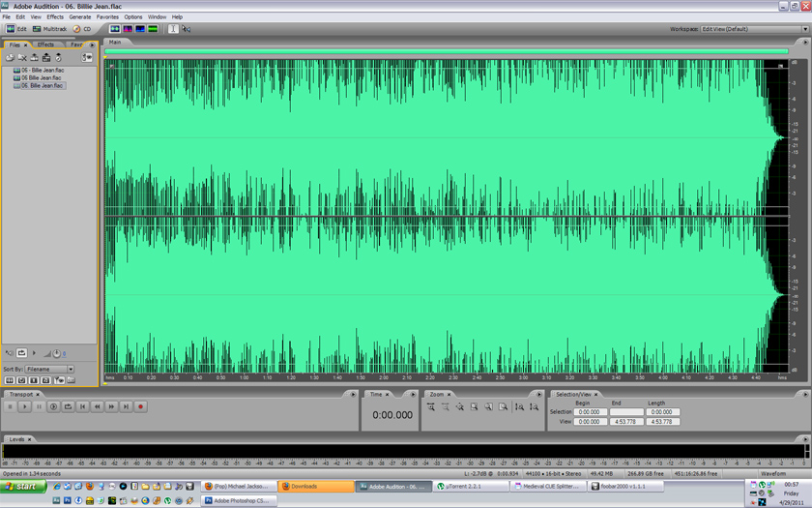
Task: Open the Workspace Edit View dropdown
Action: tap(755, 29)
